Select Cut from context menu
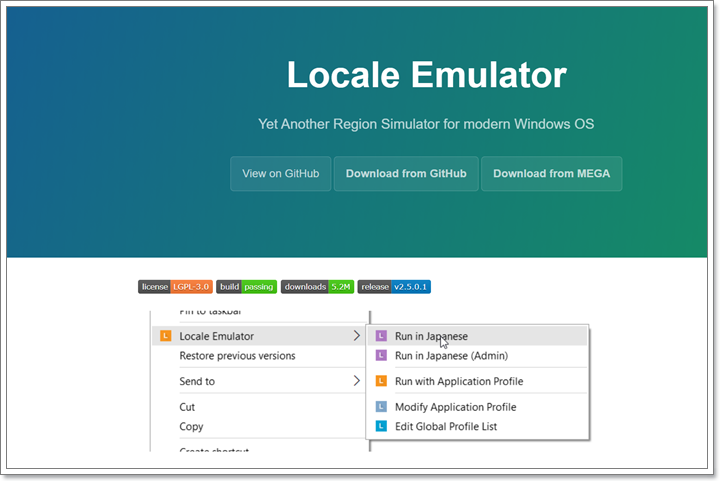 pos(259,407)
